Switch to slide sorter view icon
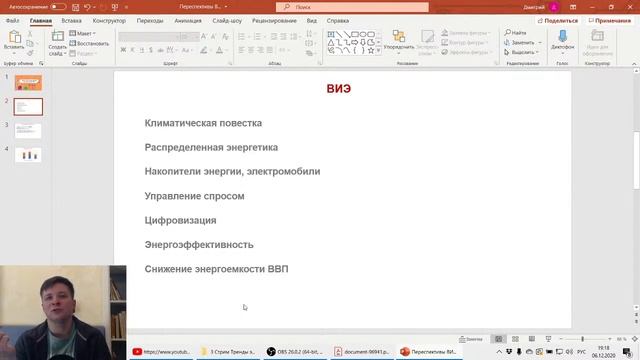 [516, 339]
